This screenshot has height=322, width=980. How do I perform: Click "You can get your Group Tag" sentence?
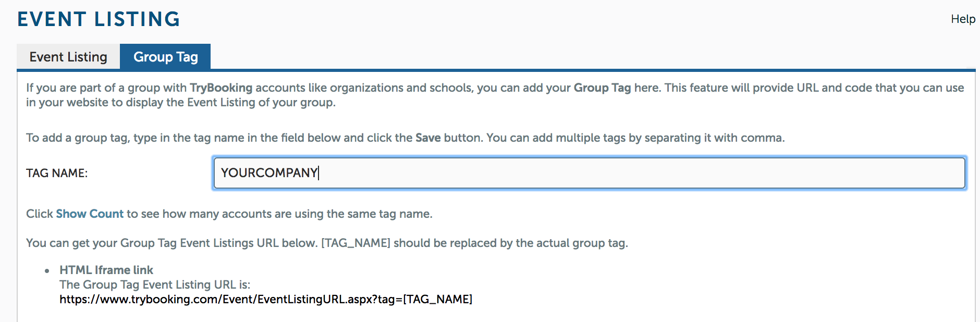(x=327, y=243)
